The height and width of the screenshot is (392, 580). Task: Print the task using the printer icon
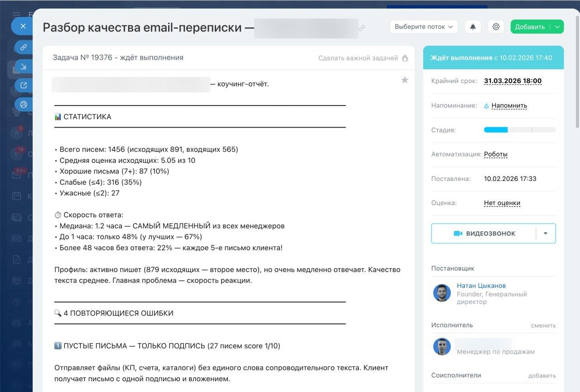click(24, 104)
